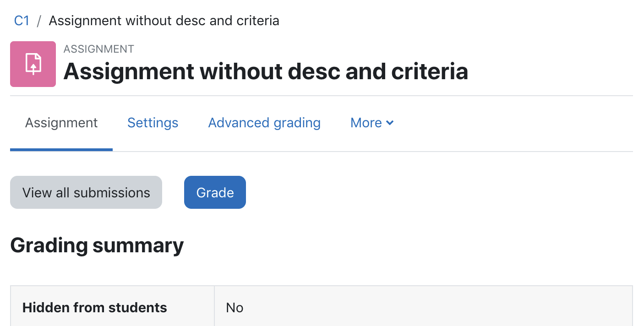Expand the More menu chevron arrow
644x326 pixels.
pyautogui.click(x=390, y=123)
